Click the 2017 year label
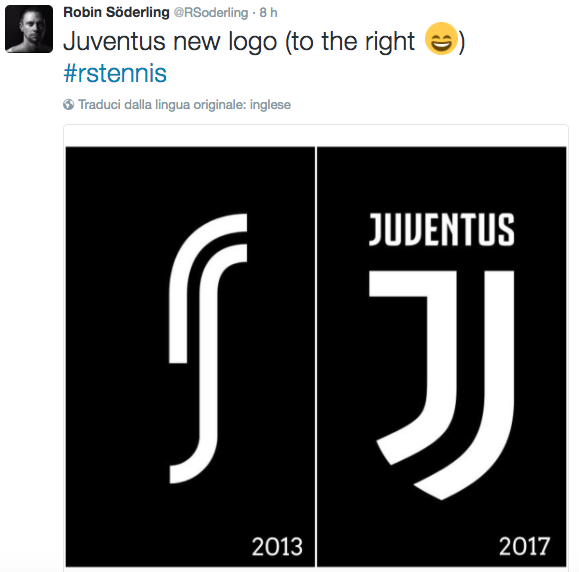The height and width of the screenshot is (572, 579). tap(525, 547)
